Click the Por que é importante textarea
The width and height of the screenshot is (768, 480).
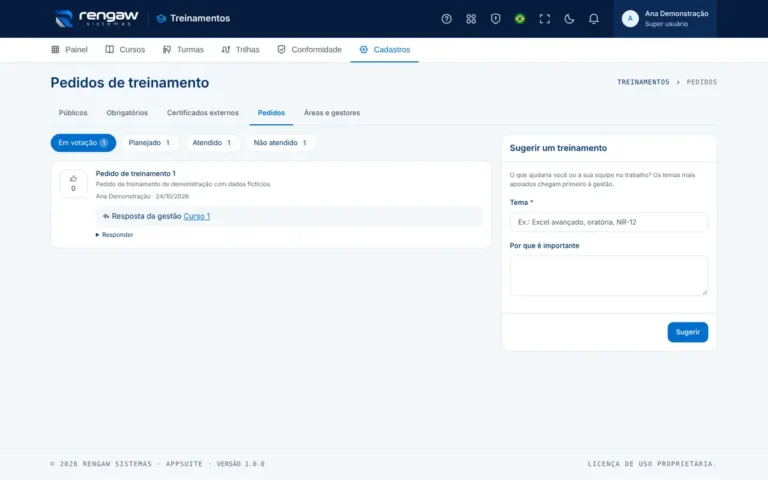609,276
